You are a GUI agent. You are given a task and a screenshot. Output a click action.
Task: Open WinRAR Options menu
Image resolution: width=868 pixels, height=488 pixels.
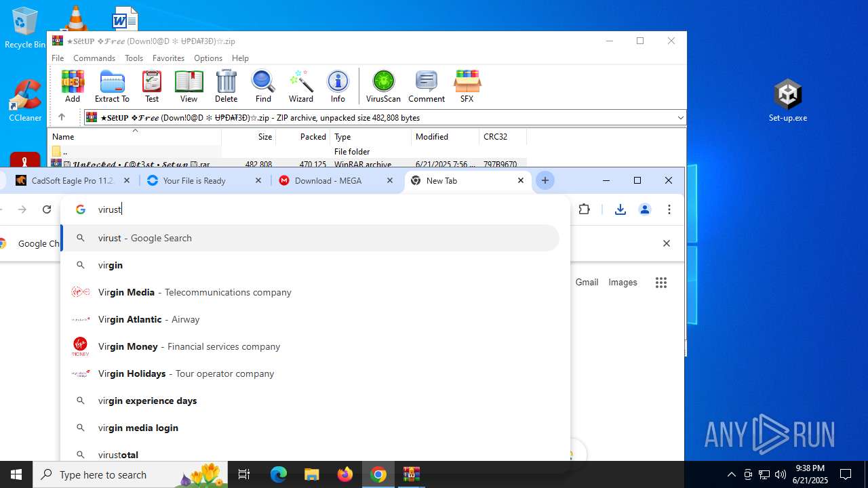click(x=208, y=58)
